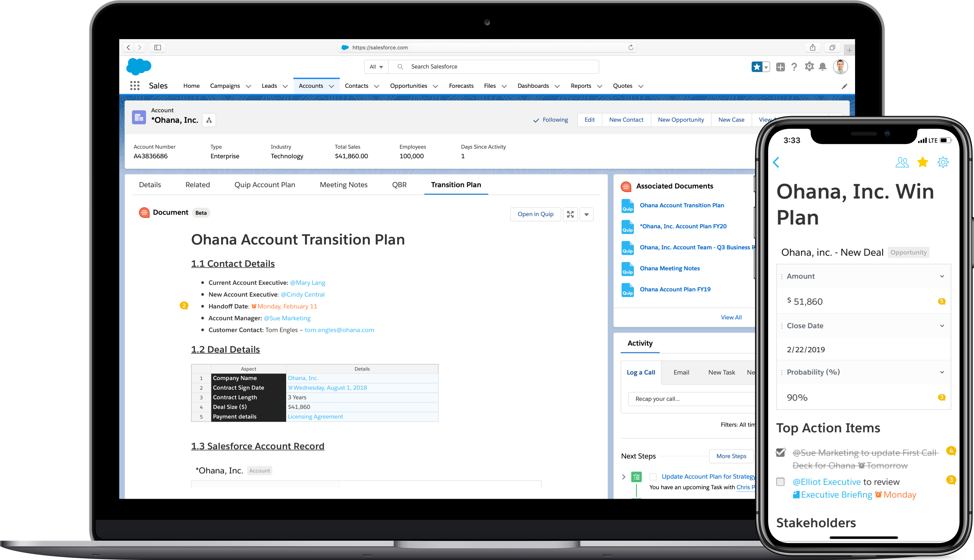Switch to the Meeting Notes tab
The height and width of the screenshot is (560, 974).
344,185
